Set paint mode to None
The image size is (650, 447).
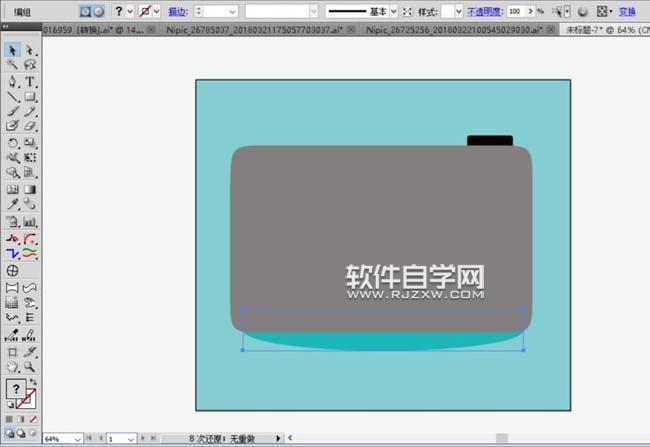33,419
